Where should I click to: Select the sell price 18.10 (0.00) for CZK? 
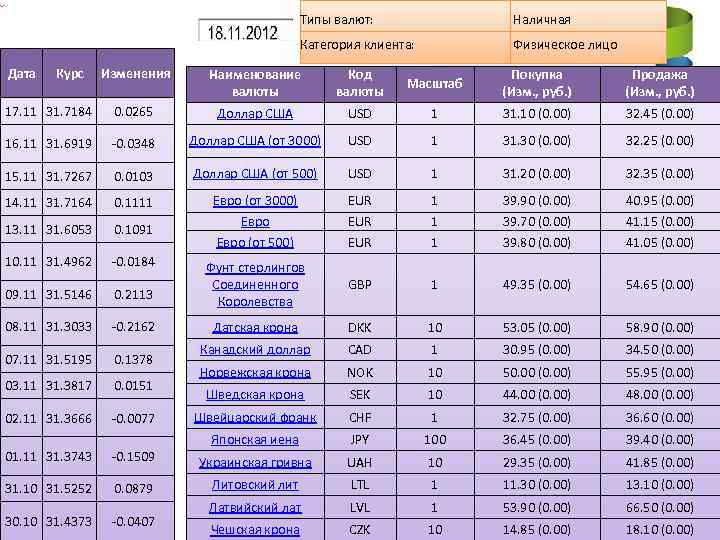(660, 529)
